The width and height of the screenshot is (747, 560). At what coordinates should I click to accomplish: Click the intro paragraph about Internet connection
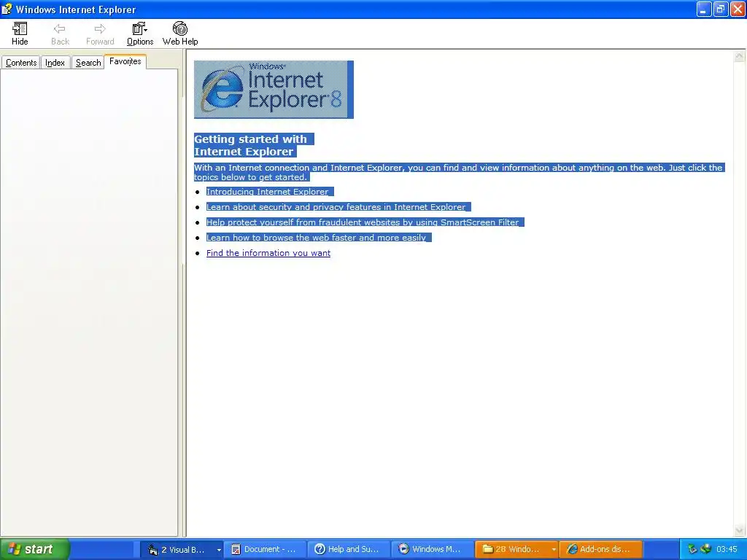point(459,172)
